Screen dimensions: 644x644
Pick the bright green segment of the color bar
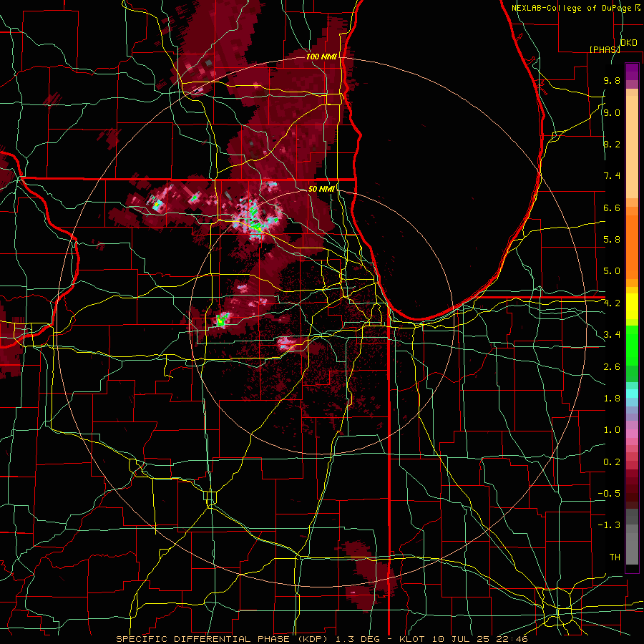[x=632, y=345]
